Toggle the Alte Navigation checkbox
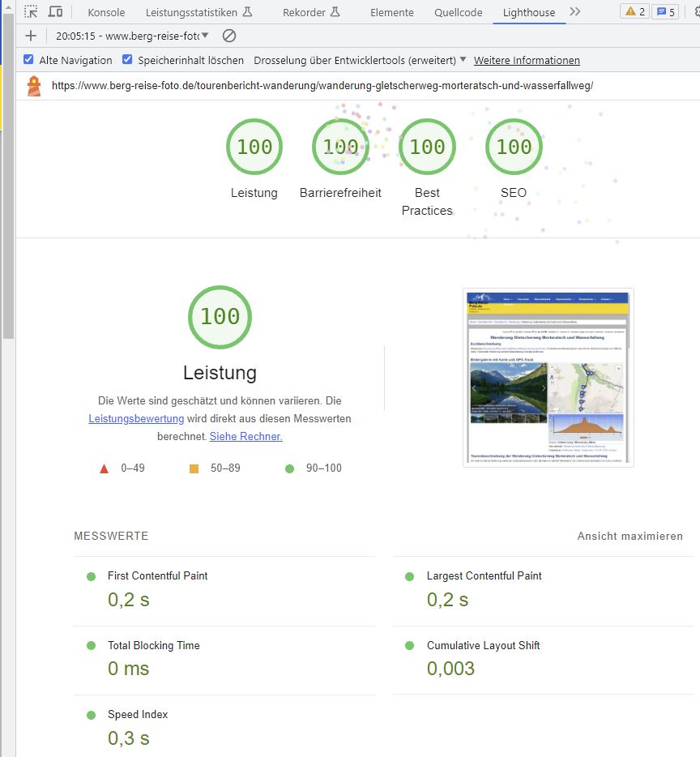The height and width of the screenshot is (757, 700). point(28,59)
